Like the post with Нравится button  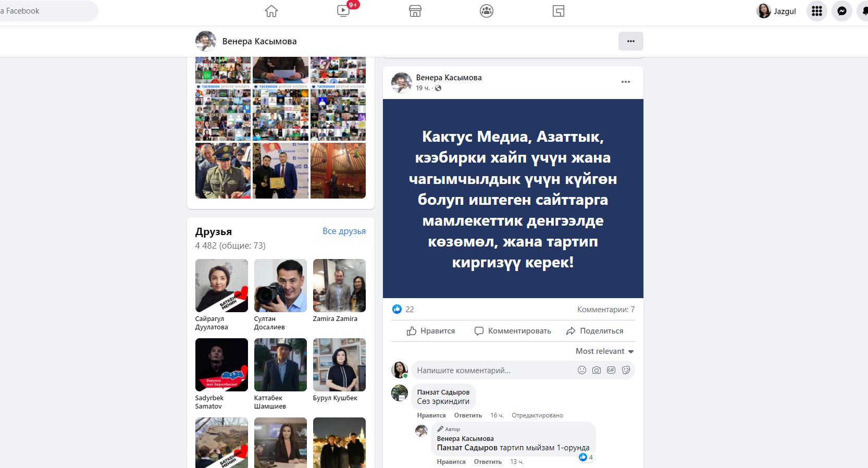(431, 331)
